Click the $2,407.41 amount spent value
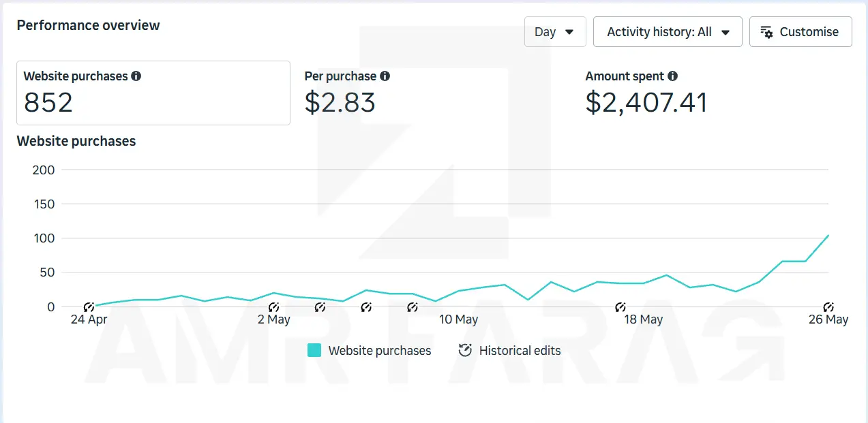868x423 pixels. click(646, 102)
